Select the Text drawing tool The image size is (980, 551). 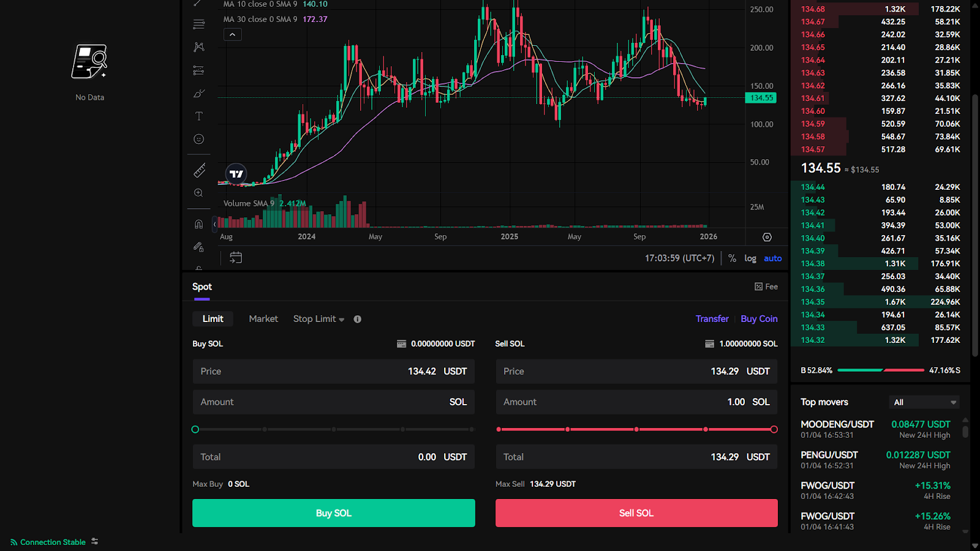click(198, 116)
